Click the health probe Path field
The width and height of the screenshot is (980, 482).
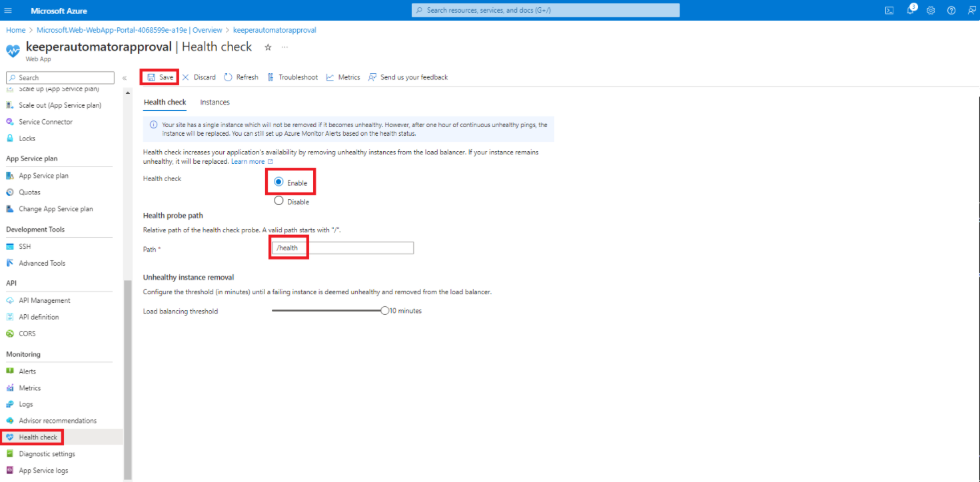(x=342, y=248)
